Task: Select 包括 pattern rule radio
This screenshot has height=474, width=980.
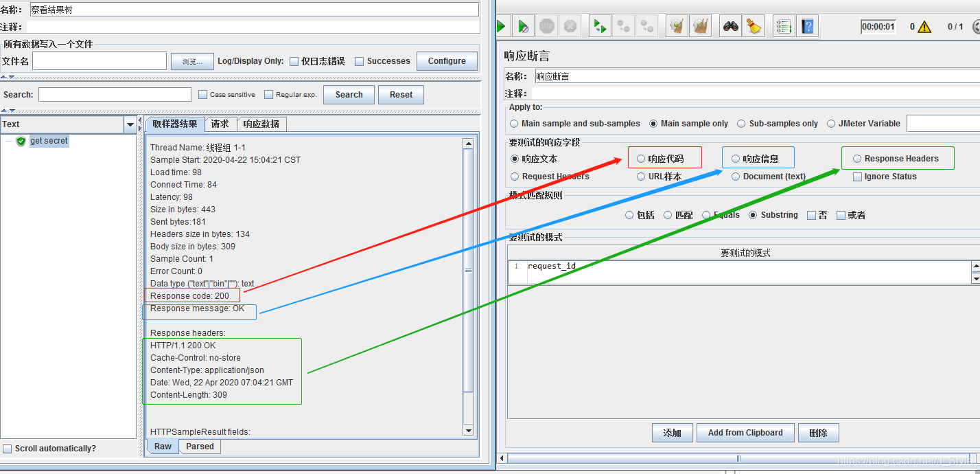Action: coord(629,215)
